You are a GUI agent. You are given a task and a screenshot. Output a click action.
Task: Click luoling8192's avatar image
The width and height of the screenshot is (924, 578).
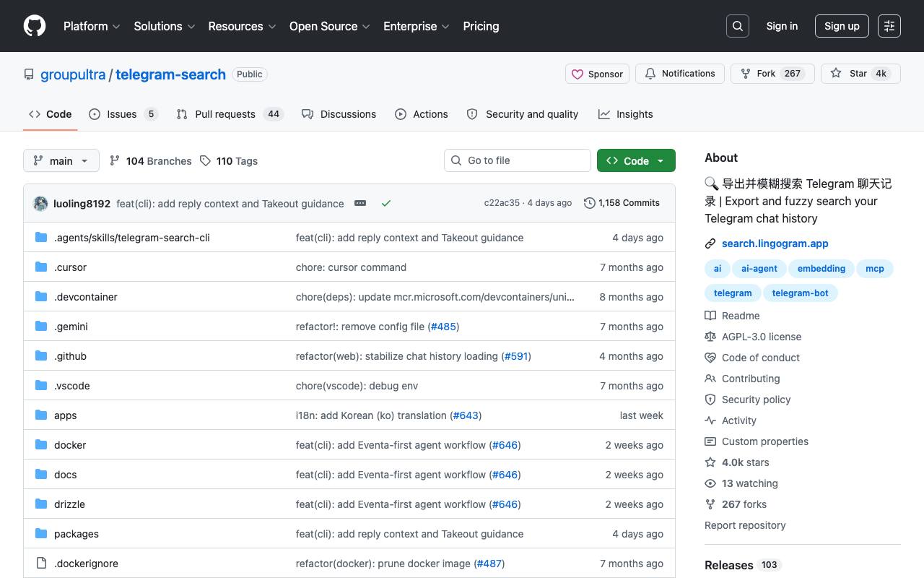click(x=40, y=203)
